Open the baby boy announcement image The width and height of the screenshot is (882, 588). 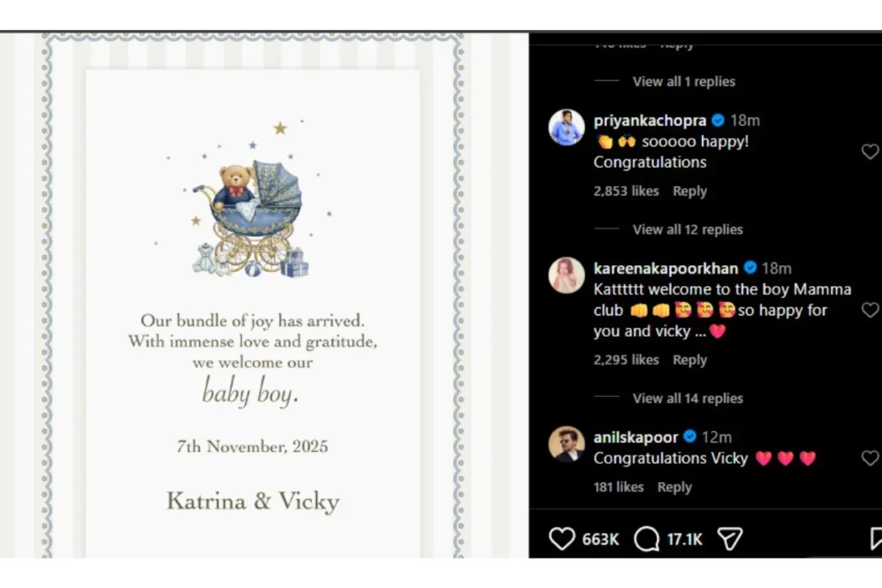point(252,295)
